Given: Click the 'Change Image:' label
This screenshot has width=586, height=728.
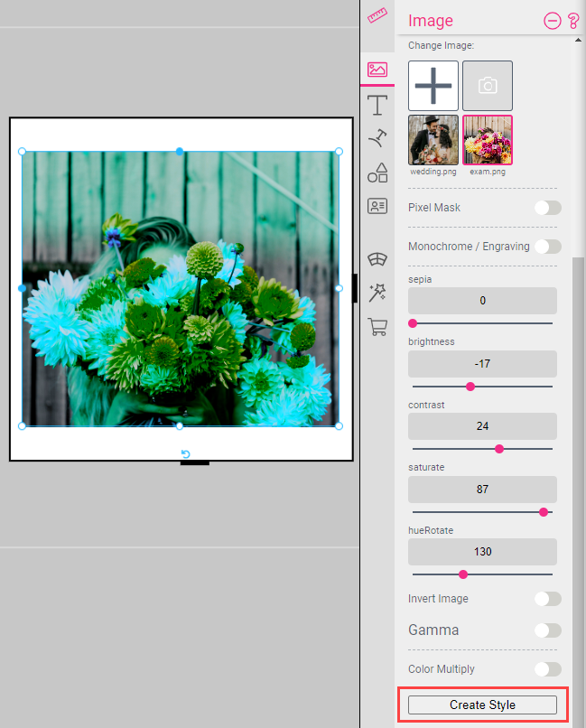Looking at the screenshot, I should [x=441, y=45].
